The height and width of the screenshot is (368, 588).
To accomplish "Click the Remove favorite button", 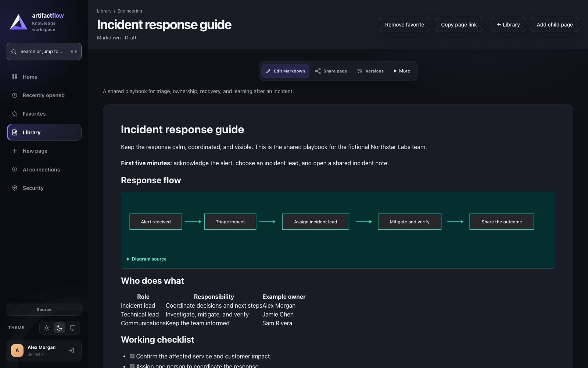I will pos(405,25).
